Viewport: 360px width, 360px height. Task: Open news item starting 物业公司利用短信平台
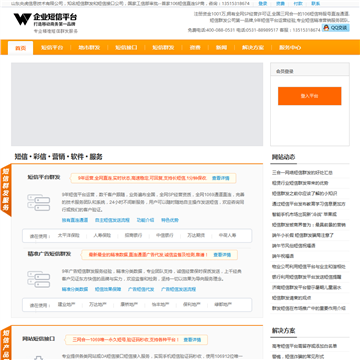tap(309, 267)
